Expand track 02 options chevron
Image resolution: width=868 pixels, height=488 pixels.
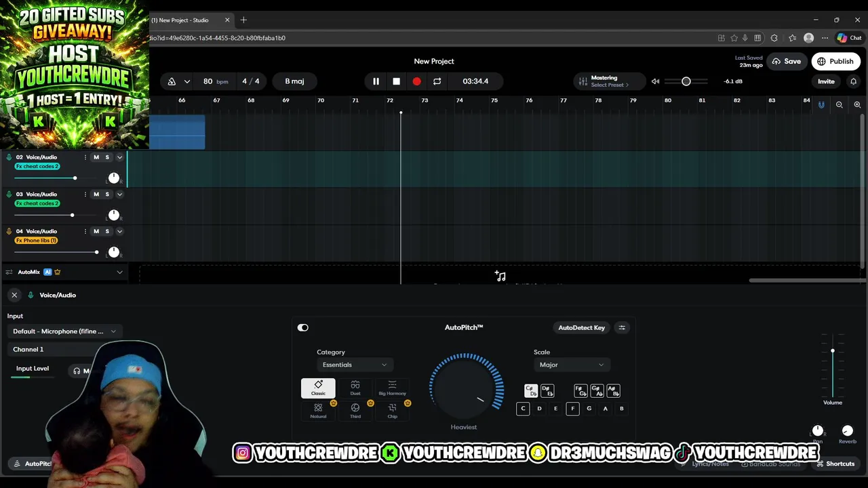[x=119, y=157]
